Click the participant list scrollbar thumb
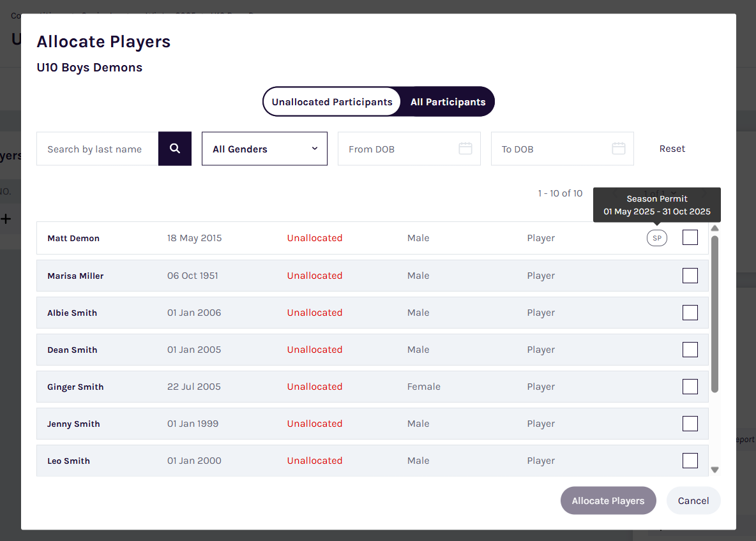Viewport: 756px width, 541px height. click(x=715, y=314)
